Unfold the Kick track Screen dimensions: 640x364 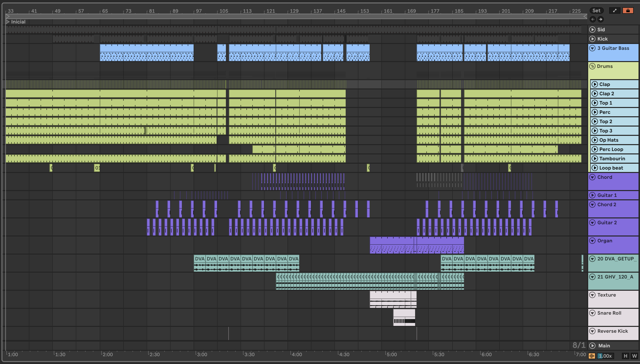point(592,39)
